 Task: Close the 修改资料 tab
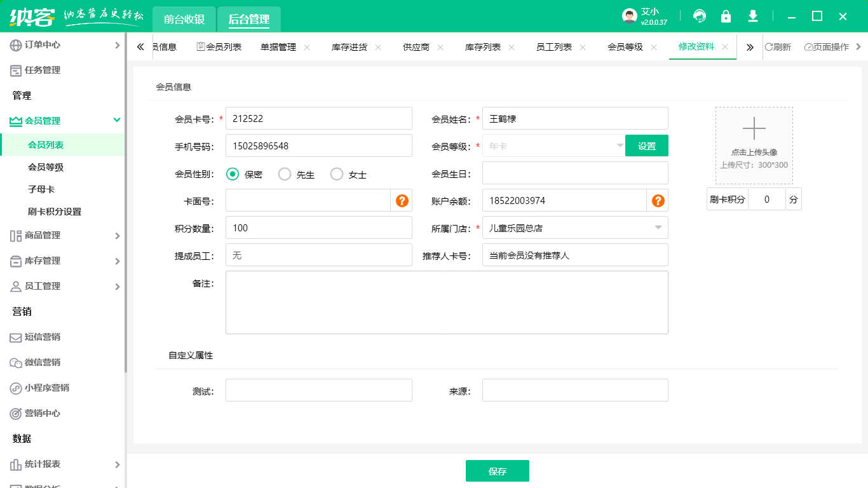(x=725, y=47)
